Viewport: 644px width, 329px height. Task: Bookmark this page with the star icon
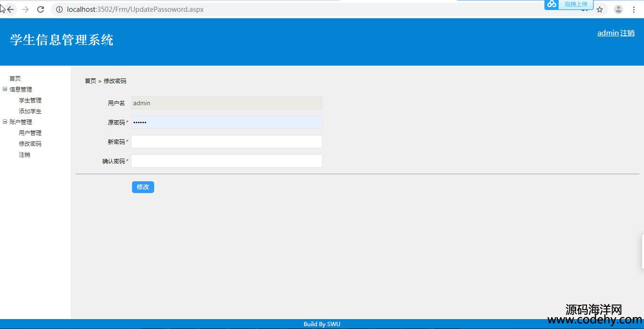coord(600,9)
